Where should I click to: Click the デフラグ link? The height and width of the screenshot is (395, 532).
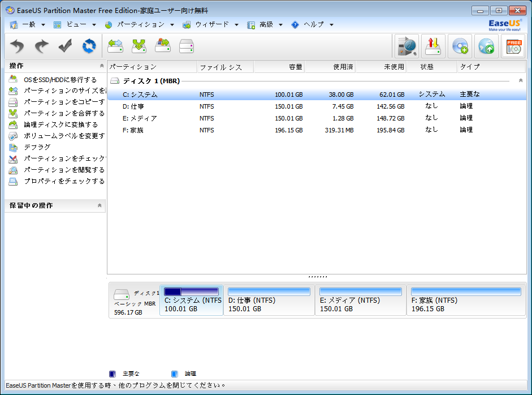coord(37,147)
